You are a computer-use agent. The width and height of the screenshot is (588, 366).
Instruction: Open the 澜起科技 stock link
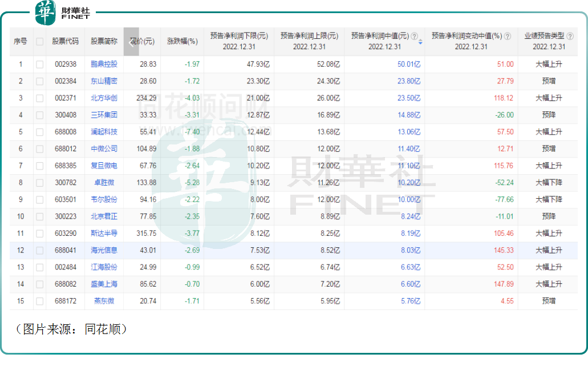104,132
